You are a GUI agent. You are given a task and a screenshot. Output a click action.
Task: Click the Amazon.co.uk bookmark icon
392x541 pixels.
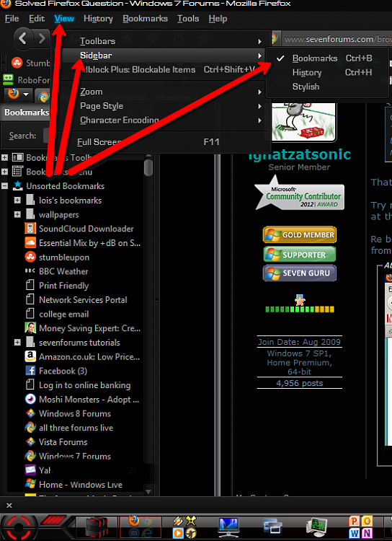(30, 356)
